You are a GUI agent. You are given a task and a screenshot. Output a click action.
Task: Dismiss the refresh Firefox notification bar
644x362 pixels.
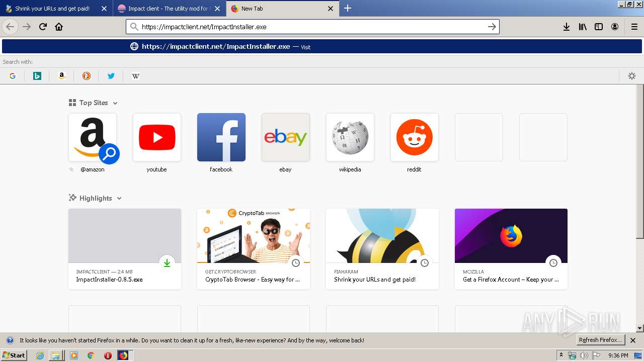(x=633, y=340)
